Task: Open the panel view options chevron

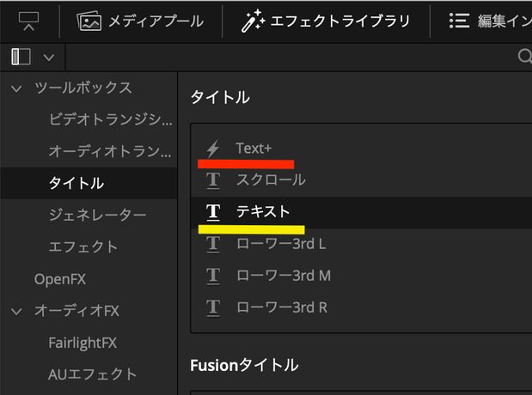Action: pos(49,58)
